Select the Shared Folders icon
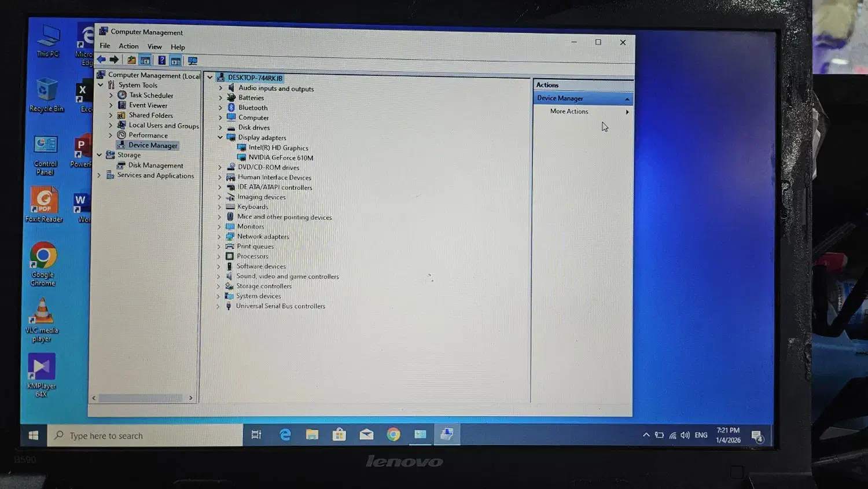The width and height of the screenshot is (868, 489). tap(122, 115)
